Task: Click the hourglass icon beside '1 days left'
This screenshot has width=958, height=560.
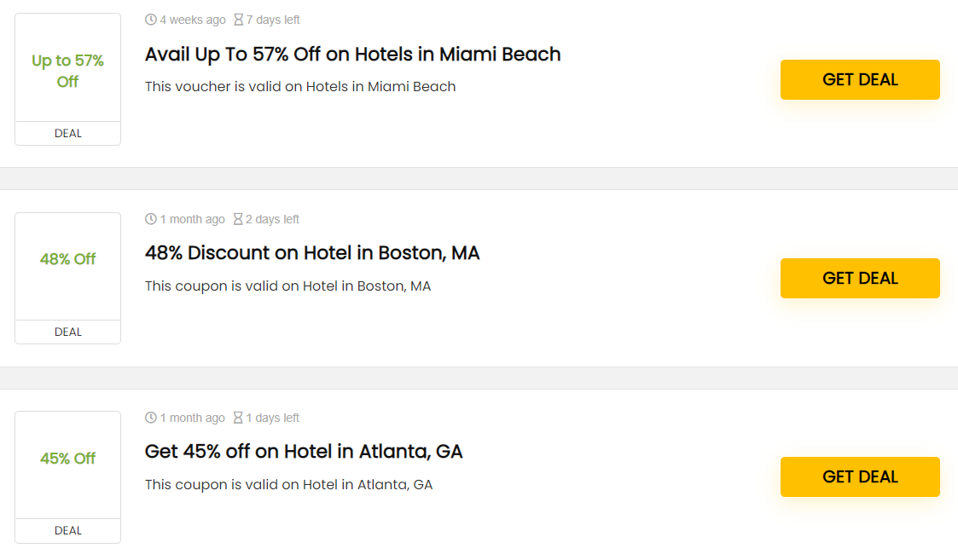Action: point(238,418)
